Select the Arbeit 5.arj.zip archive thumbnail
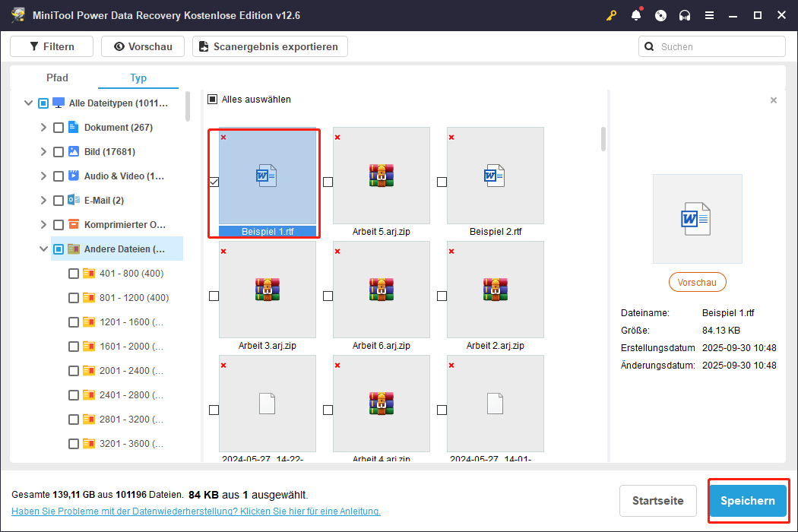 382,176
